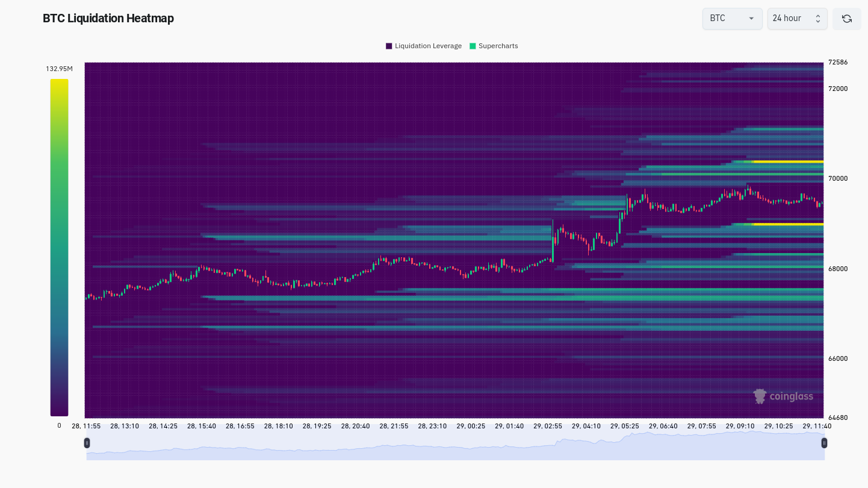Toggle the Supercharts series label
868x488 pixels.
click(498, 46)
